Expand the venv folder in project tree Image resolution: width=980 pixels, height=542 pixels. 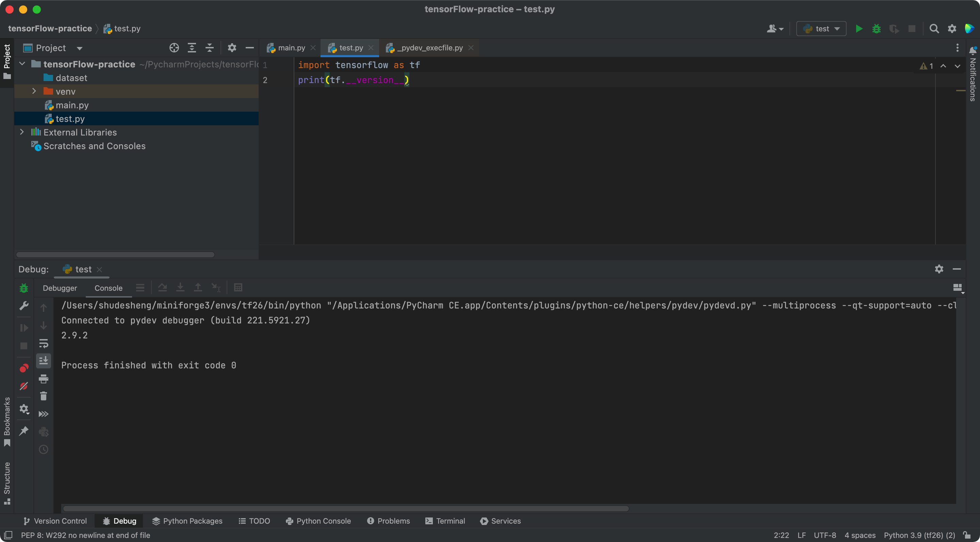pyautogui.click(x=34, y=91)
